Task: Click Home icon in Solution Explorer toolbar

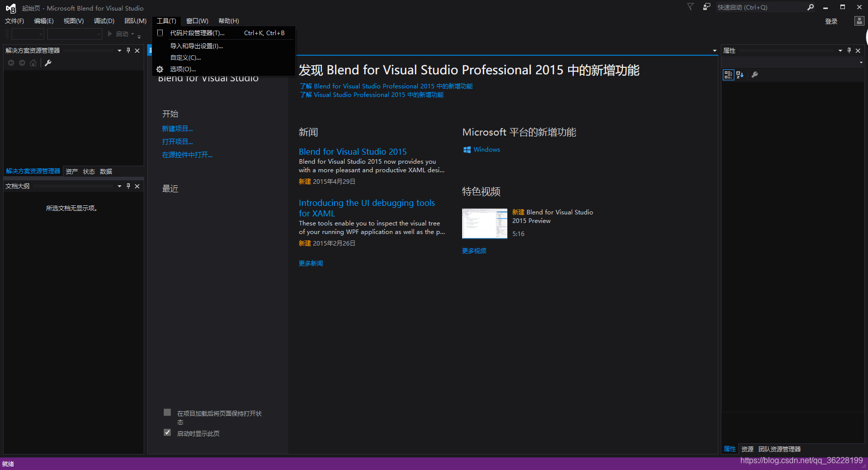Action: [x=33, y=63]
